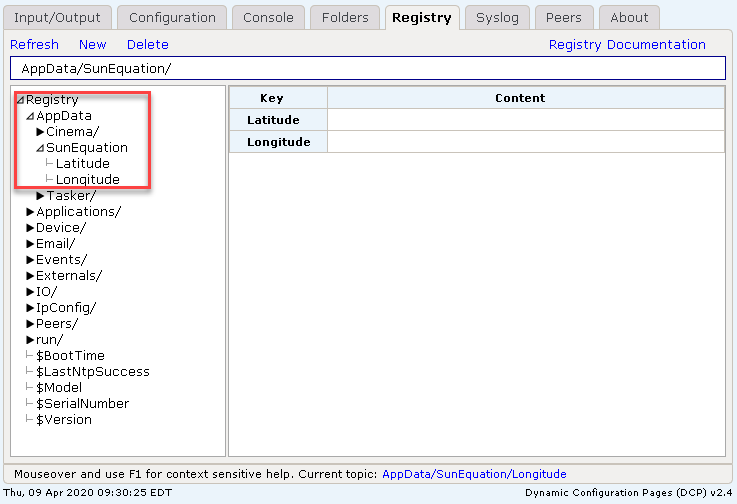Expand the Email/ node arrow
Screen dimensions: 737x504
(30, 244)
